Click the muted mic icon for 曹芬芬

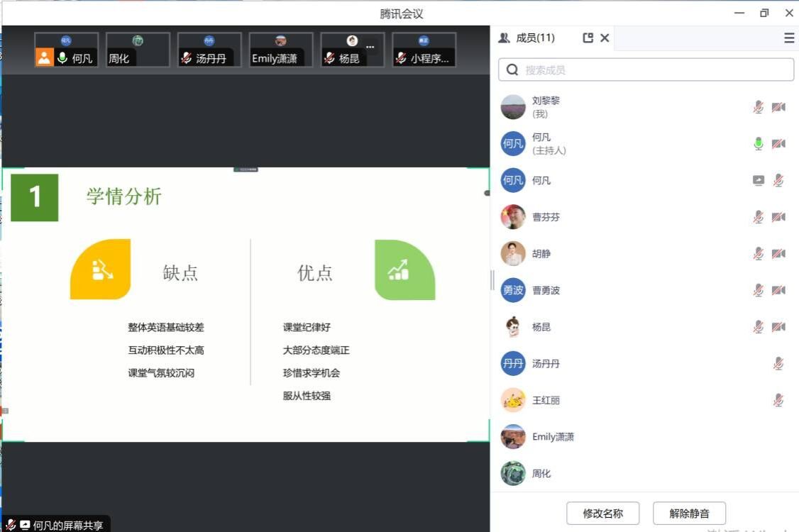click(x=759, y=217)
